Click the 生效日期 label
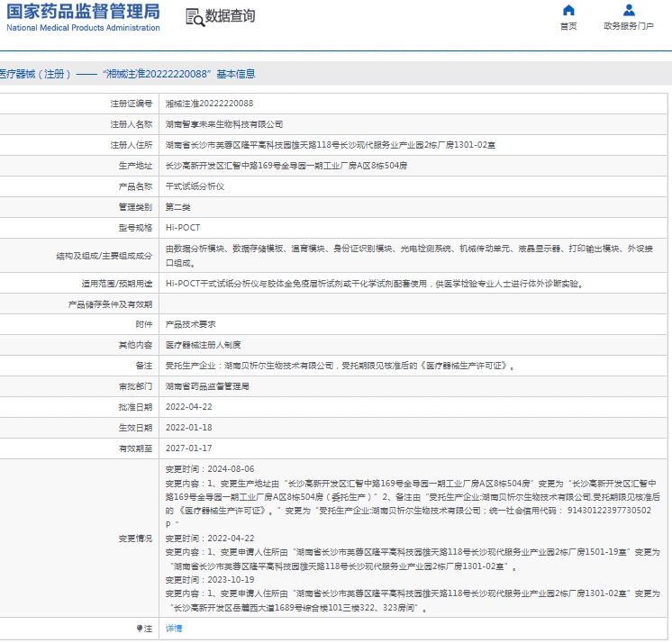The height and width of the screenshot is (643, 672). pos(135,428)
